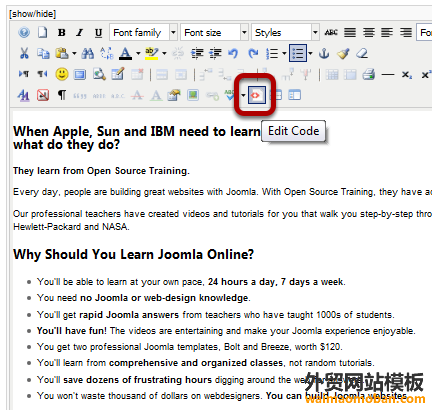This screenshot has width=432, height=410.
Task: Toggle Underline formatting
Action: (x=98, y=33)
